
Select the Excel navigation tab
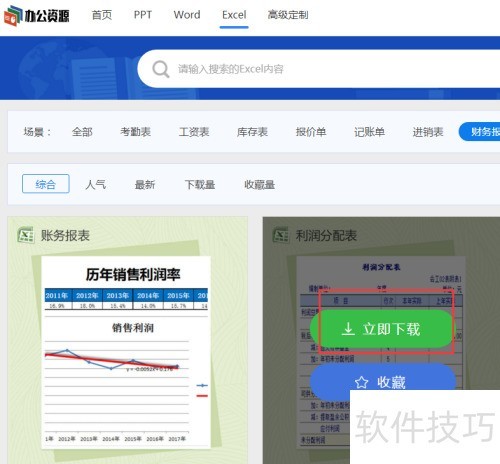coord(234,15)
